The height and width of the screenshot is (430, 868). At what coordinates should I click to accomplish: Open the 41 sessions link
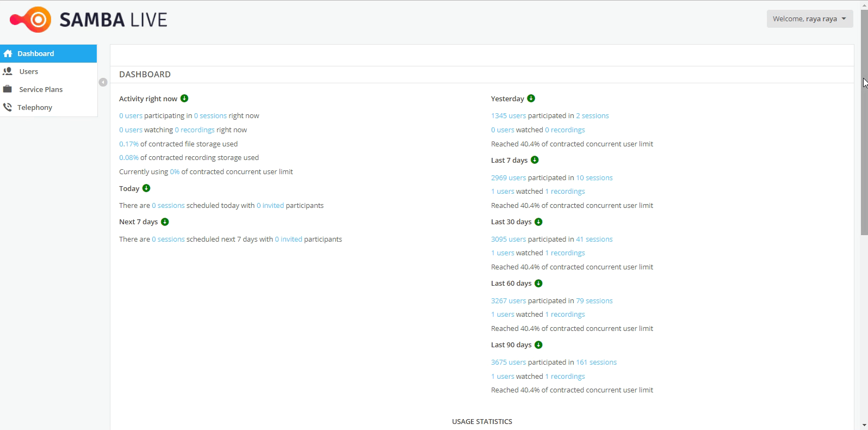[594, 239]
